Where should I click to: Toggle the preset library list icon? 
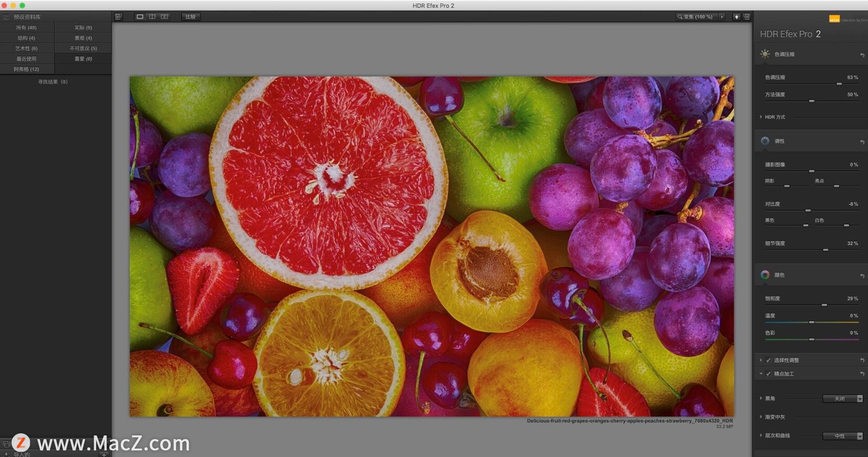click(x=6, y=17)
